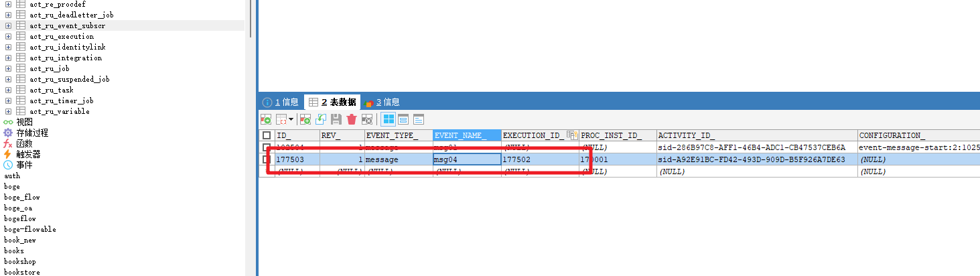Sort by the EVENT_TYPE_ column header
The height and width of the screenshot is (276, 980).
tap(399, 135)
